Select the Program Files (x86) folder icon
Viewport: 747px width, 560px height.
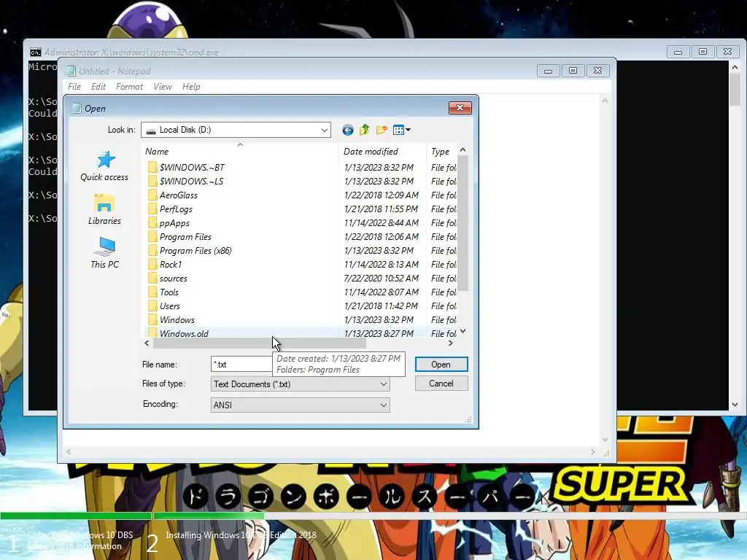[x=152, y=251]
